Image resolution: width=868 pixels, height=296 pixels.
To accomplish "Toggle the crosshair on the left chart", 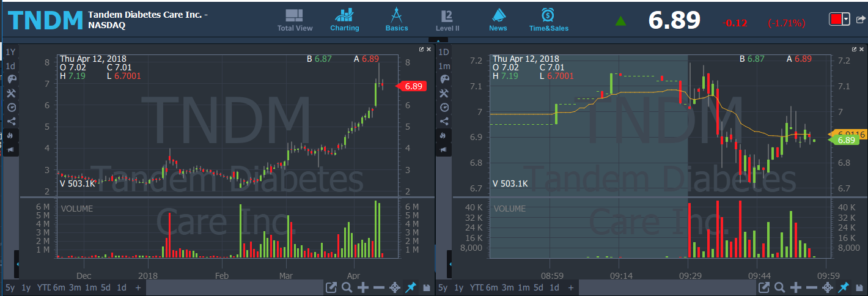I will [x=395, y=287].
